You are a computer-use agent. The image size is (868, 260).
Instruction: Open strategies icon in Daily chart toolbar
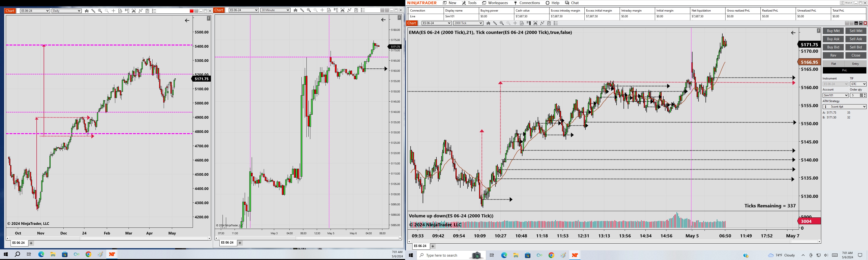pos(147,11)
